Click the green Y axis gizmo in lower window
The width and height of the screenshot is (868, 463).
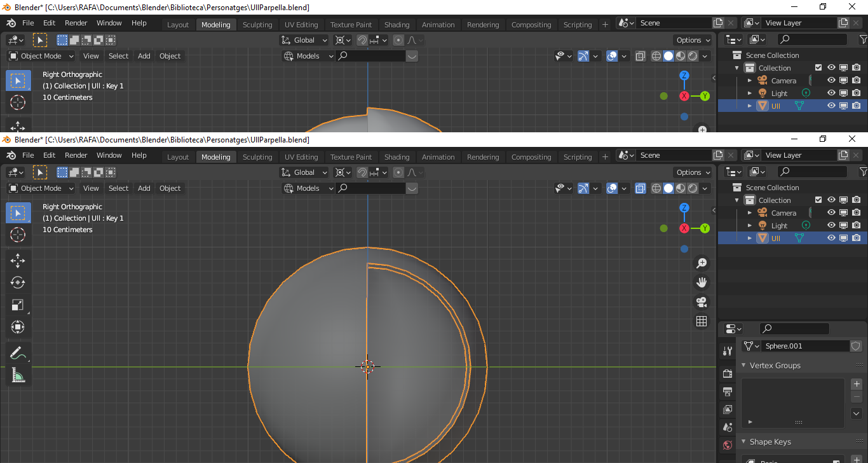[705, 228]
